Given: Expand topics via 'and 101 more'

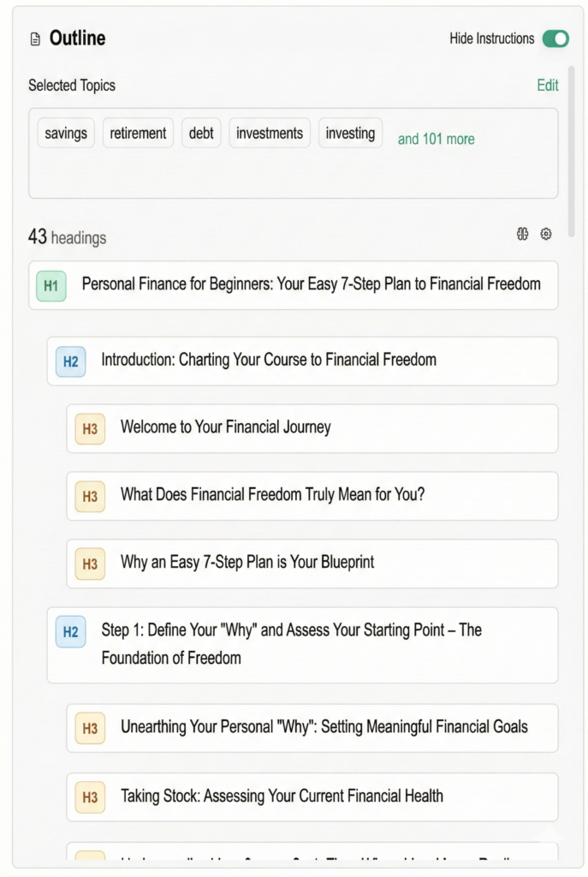Looking at the screenshot, I should point(436,139).
